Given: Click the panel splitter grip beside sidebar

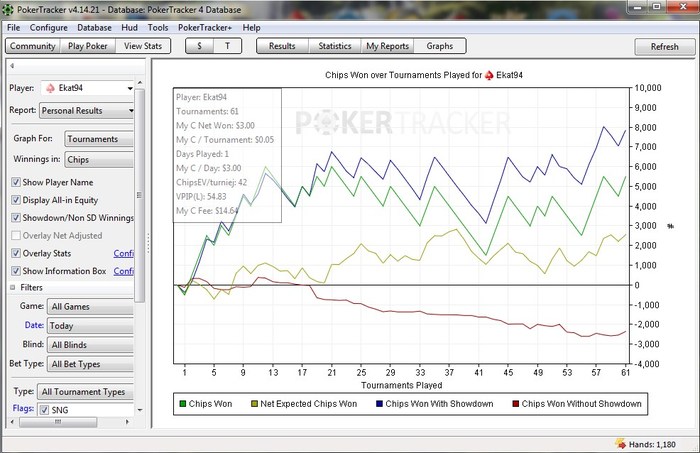Looking at the screenshot, I should point(149,244).
